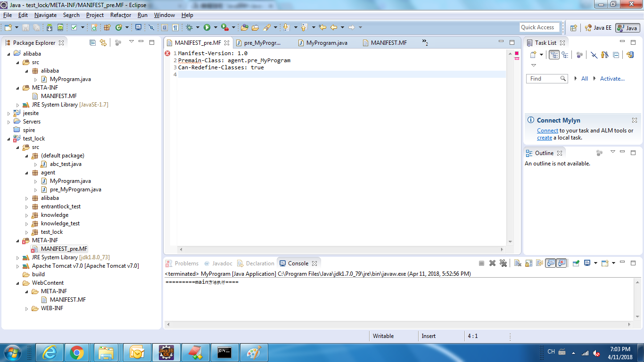The width and height of the screenshot is (644, 362).
Task: Click Remove All Terminated Launches in Console
Action: pyautogui.click(x=503, y=263)
